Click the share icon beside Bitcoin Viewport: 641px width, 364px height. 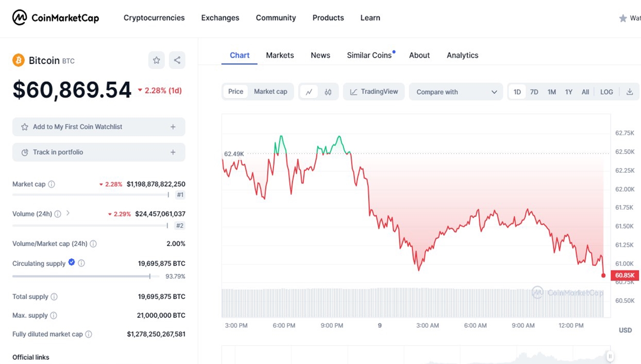coord(177,60)
